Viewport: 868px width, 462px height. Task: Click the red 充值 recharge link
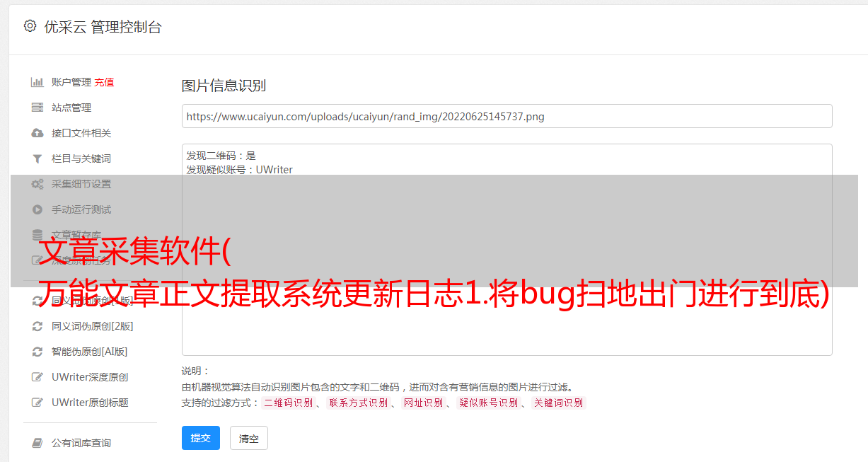(104, 82)
